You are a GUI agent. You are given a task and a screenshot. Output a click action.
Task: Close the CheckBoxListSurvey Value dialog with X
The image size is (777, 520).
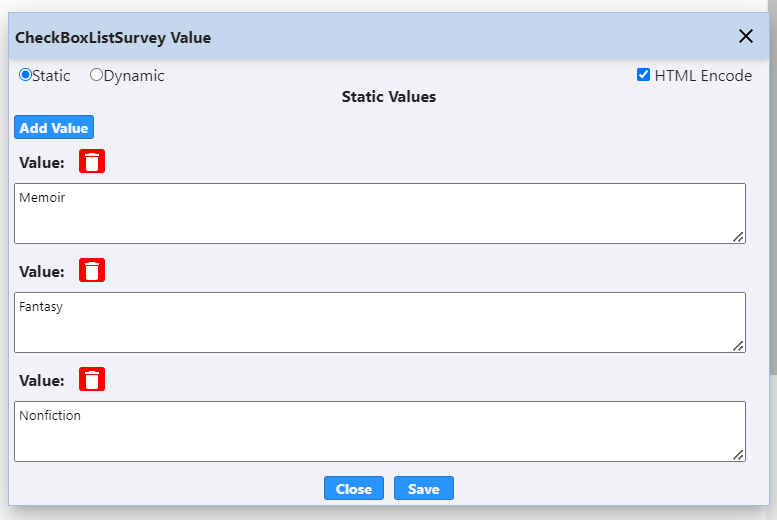click(x=745, y=36)
